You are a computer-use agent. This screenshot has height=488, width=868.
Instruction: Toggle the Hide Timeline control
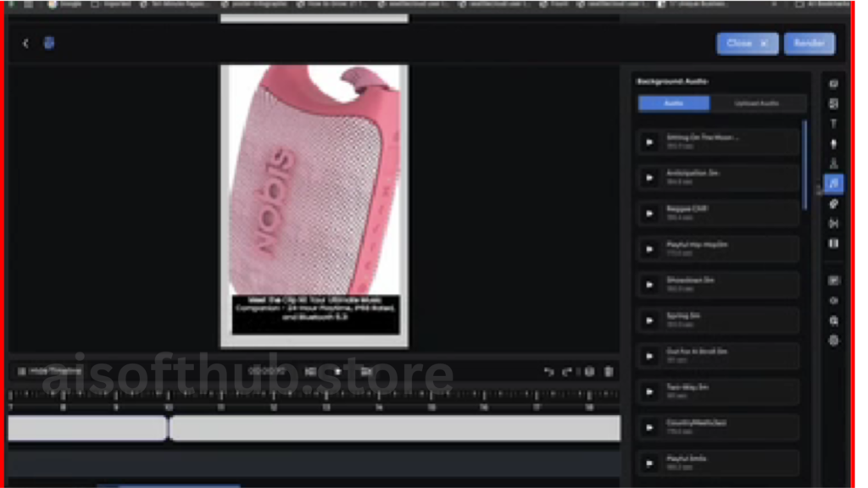(51, 371)
